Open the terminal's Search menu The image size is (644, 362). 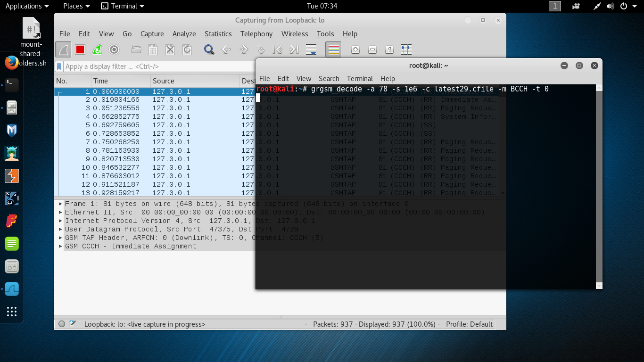coord(329,79)
